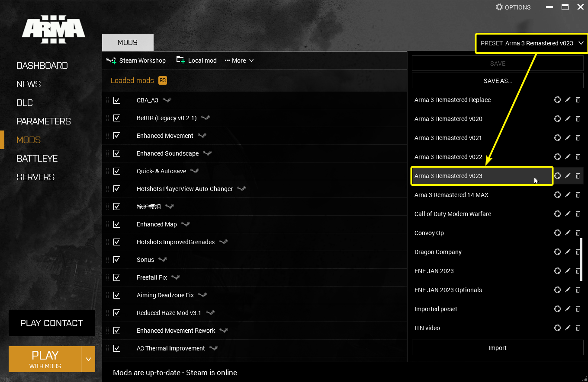588x382 pixels.
Task: Click the trash icon for FNF JAN 2023 Optionals
Action: pyautogui.click(x=578, y=290)
